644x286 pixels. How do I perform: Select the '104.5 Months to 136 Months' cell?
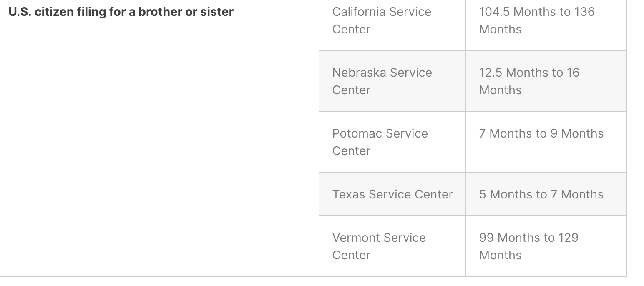[546, 25]
